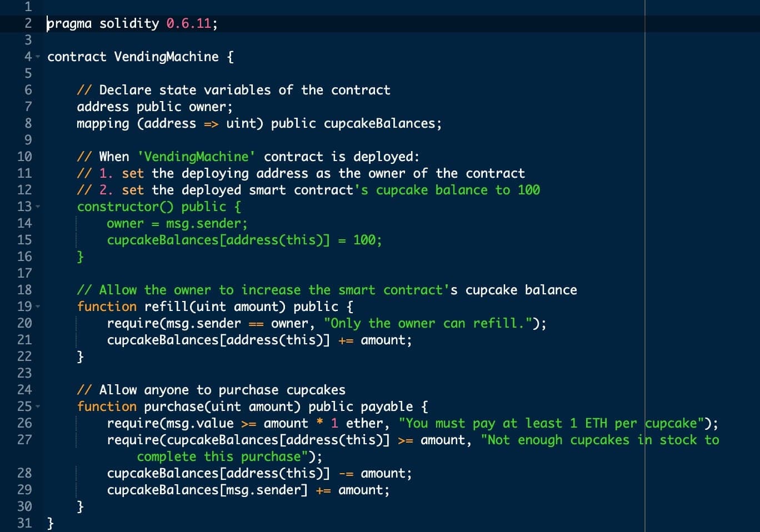Collapse the VendingMachine contract using line 4 fold arrow
The height and width of the screenshot is (532, 760).
37,56
